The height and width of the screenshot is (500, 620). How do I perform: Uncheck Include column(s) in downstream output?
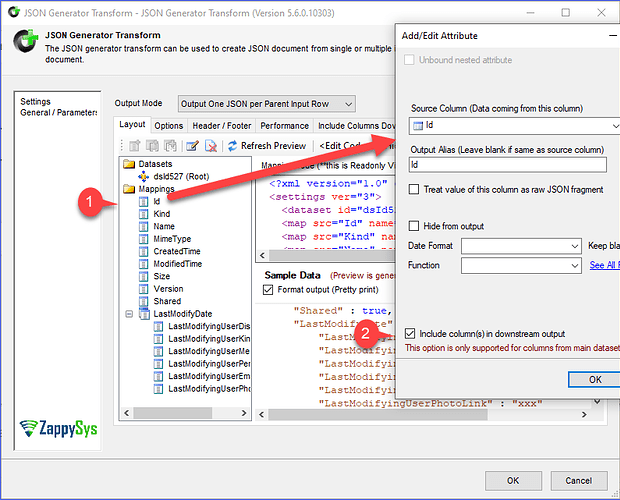(x=410, y=334)
